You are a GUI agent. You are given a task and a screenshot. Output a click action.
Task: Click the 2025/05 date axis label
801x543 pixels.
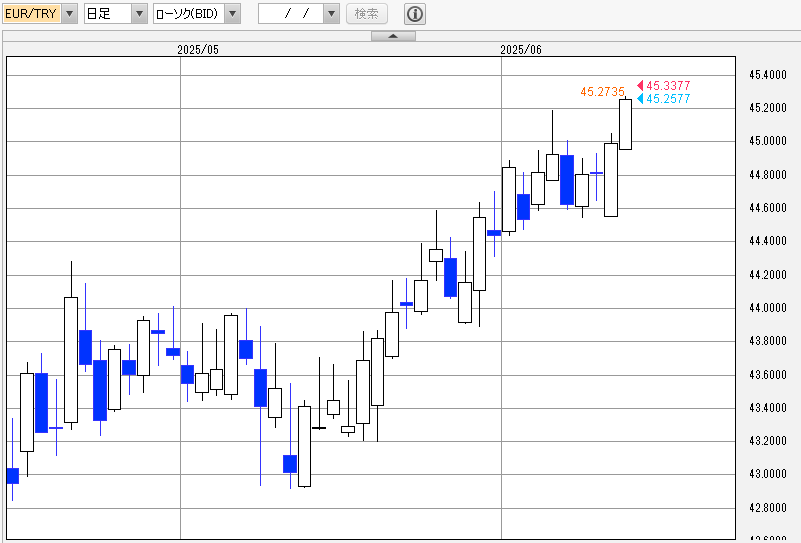pyautogui.click(x=198, y=50)
